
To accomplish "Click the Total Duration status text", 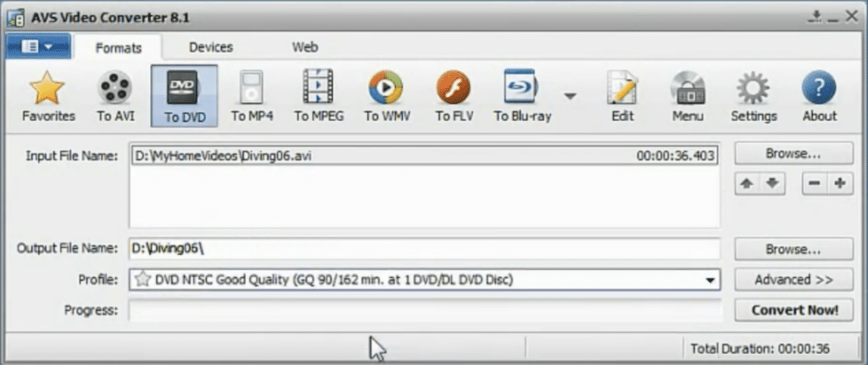I will click(x=760, y=349).
